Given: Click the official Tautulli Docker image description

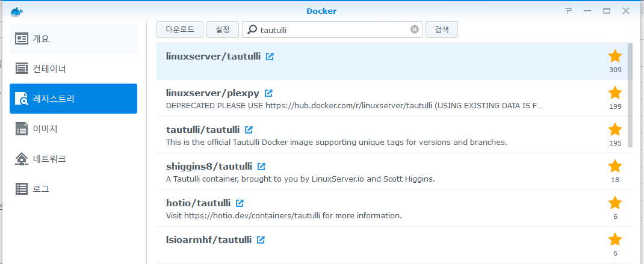Looking at the screenshot, I should [337, 143].
